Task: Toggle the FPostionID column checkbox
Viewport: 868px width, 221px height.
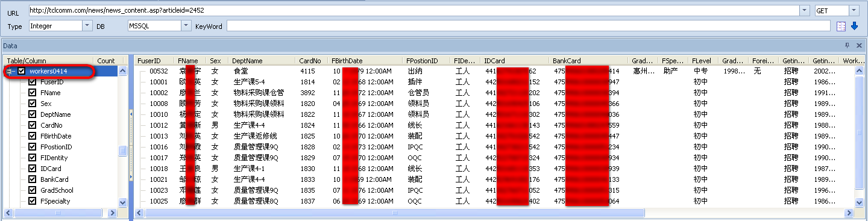Action: pos(33,147)
